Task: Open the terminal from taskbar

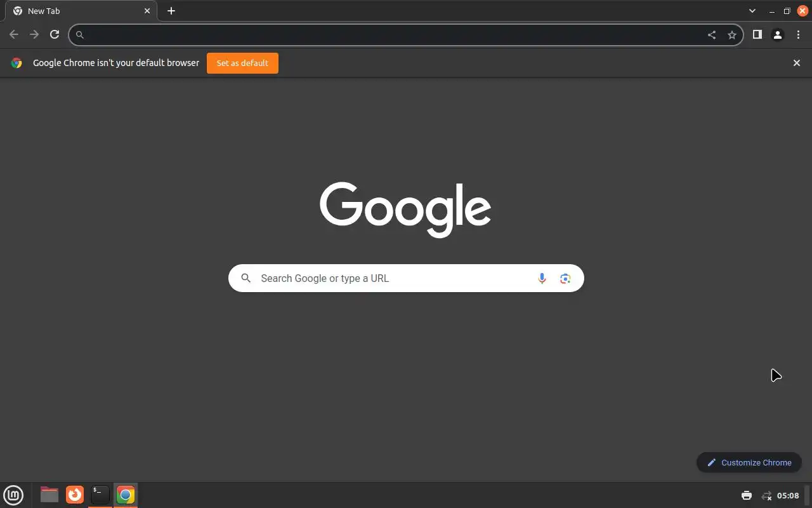Action: tap(100, 495)
